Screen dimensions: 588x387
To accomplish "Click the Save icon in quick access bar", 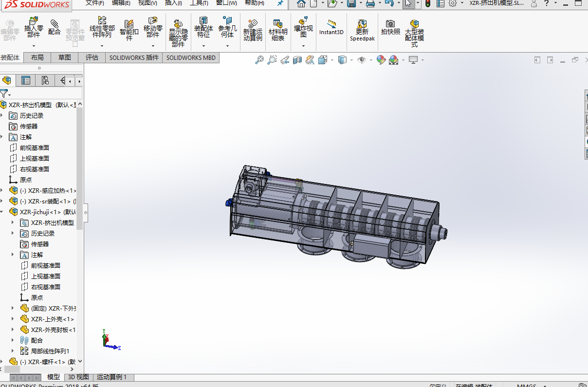I will [x=351, y=4].
